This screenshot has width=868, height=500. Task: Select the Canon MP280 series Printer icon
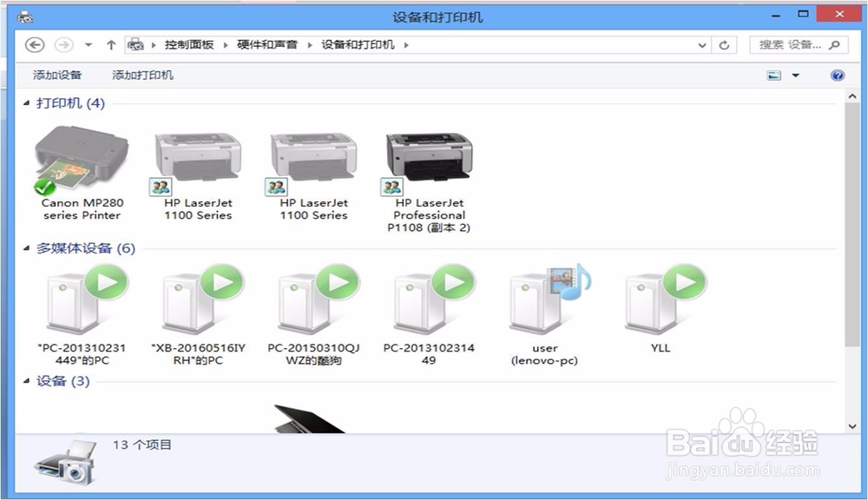(x=82, y=161)
